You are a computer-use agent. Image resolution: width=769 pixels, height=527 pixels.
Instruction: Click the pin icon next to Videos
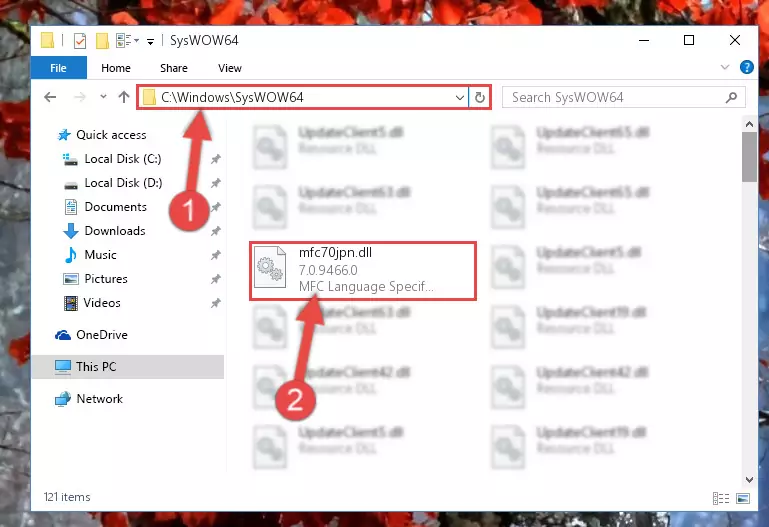[215, 303]
